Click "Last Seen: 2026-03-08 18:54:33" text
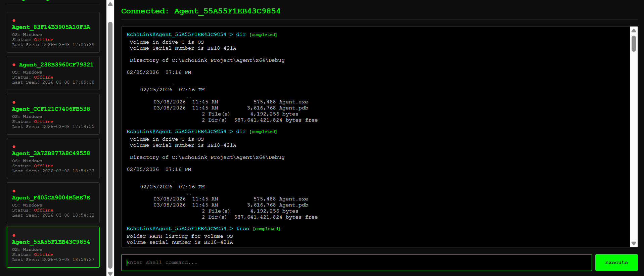This screenshot has width=644, height=276. [x=53, y=171]
